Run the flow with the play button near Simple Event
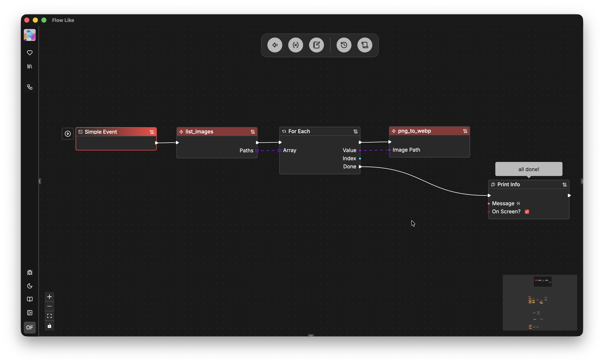Screen dimensions: 604x364 point(67,134)
